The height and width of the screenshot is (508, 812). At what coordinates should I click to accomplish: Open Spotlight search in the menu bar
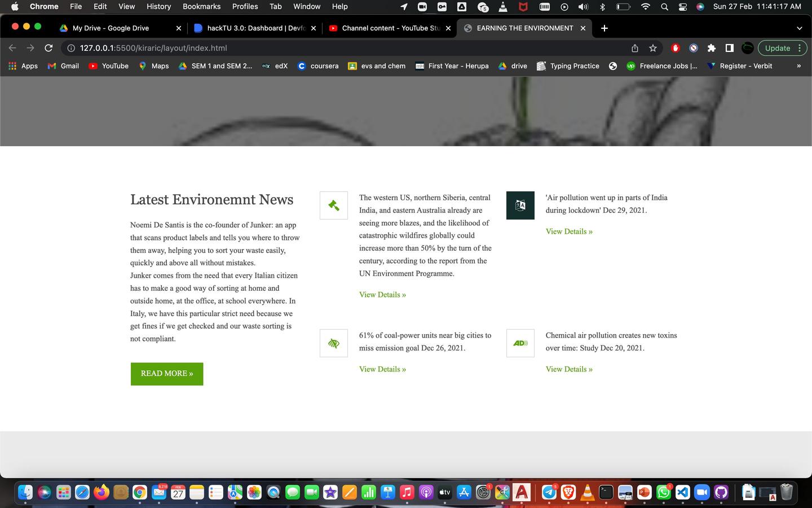click(x=665, y=7)
